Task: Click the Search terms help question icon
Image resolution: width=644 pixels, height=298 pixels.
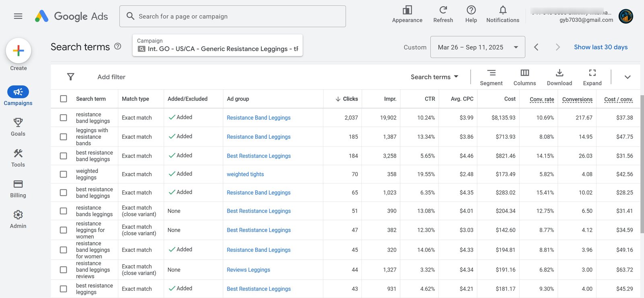Action: (x=118, y=46)
